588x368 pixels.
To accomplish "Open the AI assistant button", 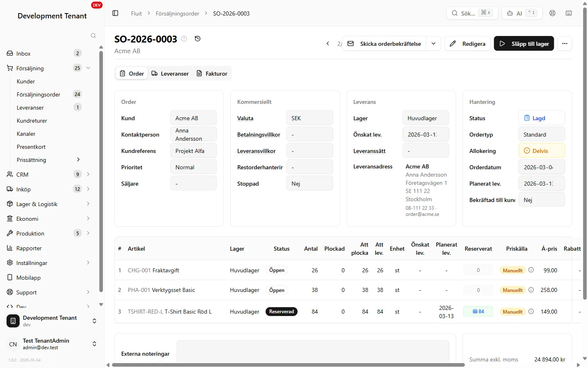I will coord(522,13).
